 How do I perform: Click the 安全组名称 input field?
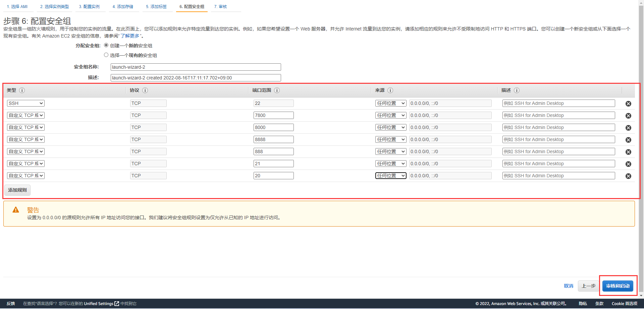pyautogui.click(x=196, y=67)
